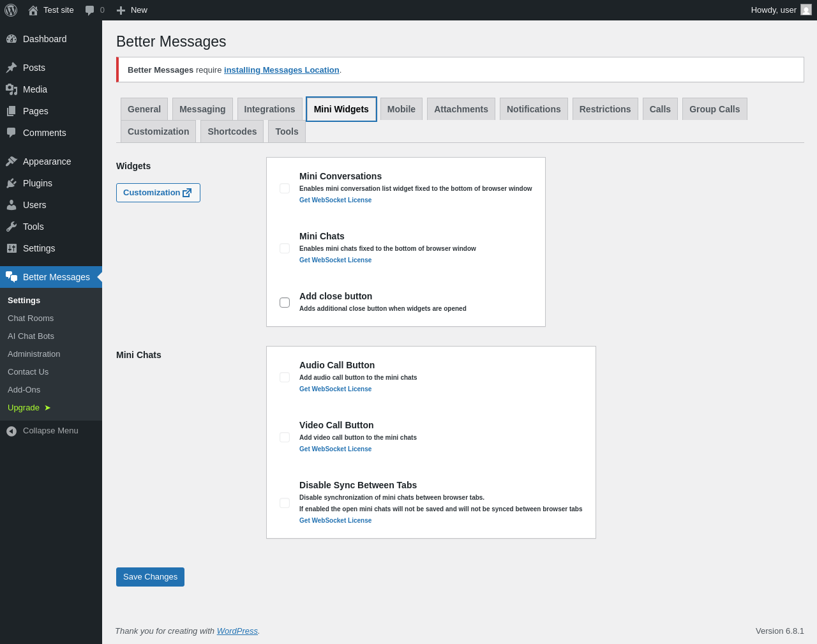Toggle the Audio Call Button checkbox
The width and height of the screenshot is (817, 644).
(x=285, y=377)
